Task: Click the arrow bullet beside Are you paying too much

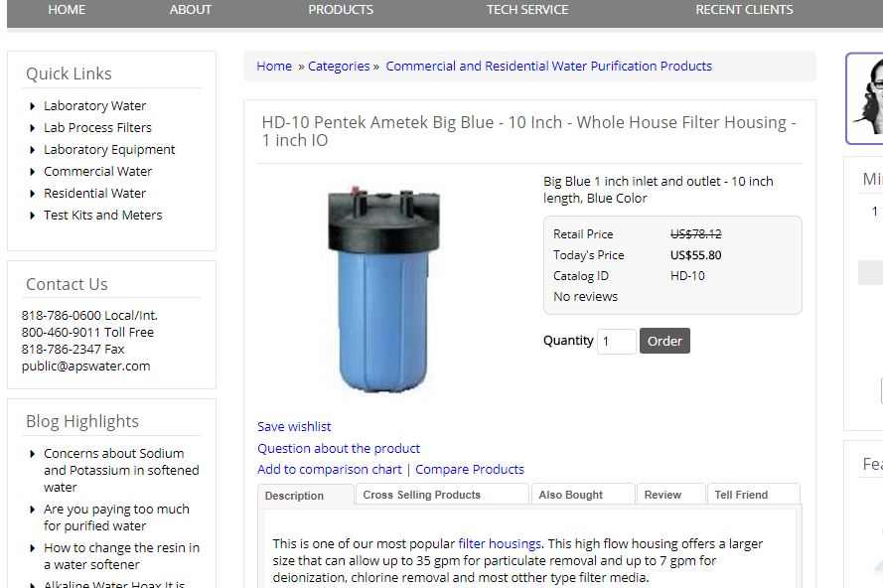Action: point(32,510)
